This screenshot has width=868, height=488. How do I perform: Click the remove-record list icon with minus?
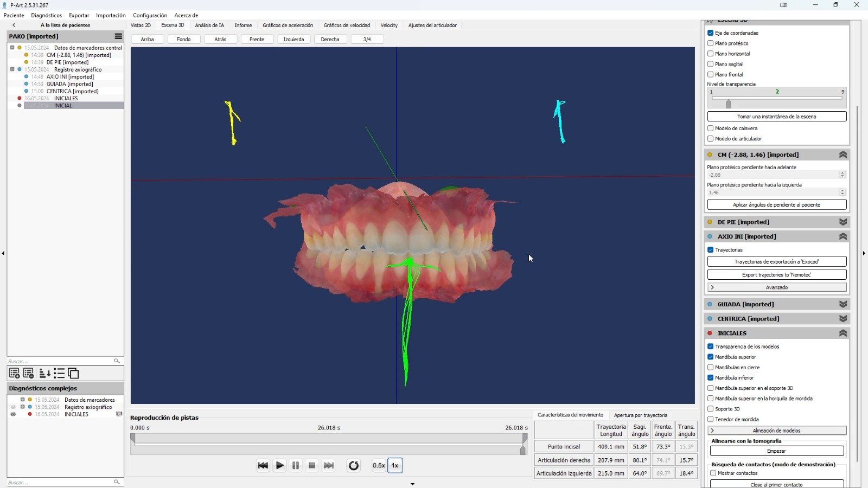coord(29,373)
